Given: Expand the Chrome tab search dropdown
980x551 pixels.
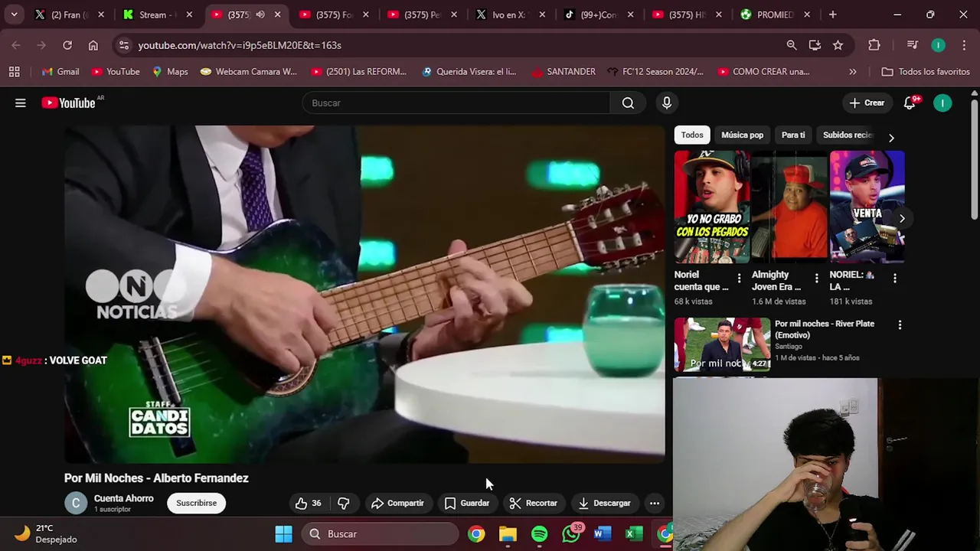Looking at the screenshot, I should coord(14,15).
